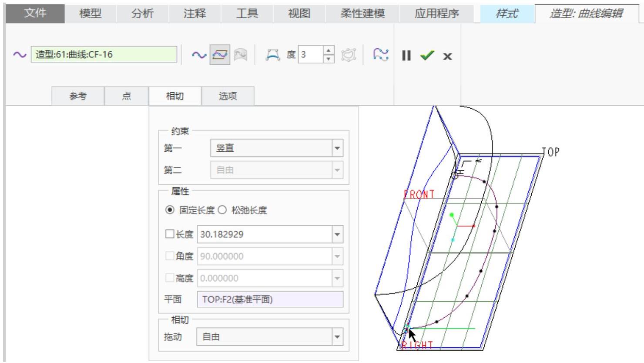Open the 点 panel tab
This screenshot has height=363, width=644.
pos(127,96)
